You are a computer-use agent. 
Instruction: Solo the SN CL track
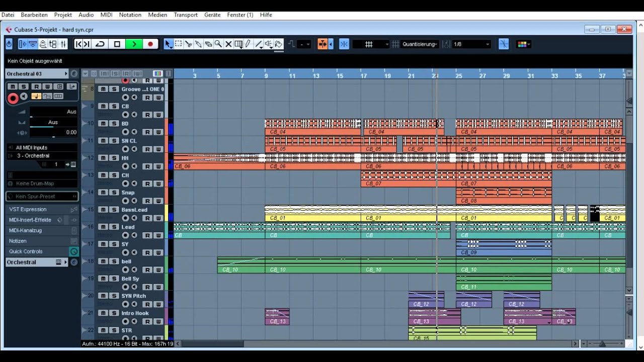(114, 141)
